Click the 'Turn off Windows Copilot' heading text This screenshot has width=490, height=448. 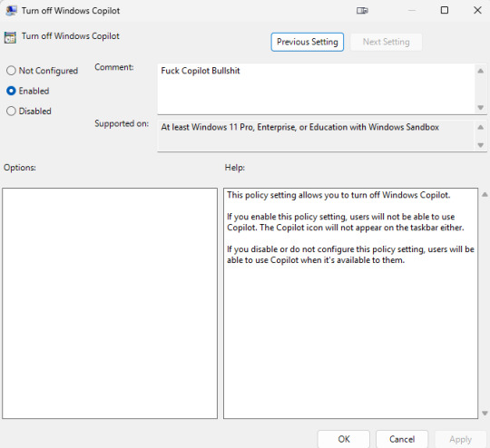tap(70, 36)
